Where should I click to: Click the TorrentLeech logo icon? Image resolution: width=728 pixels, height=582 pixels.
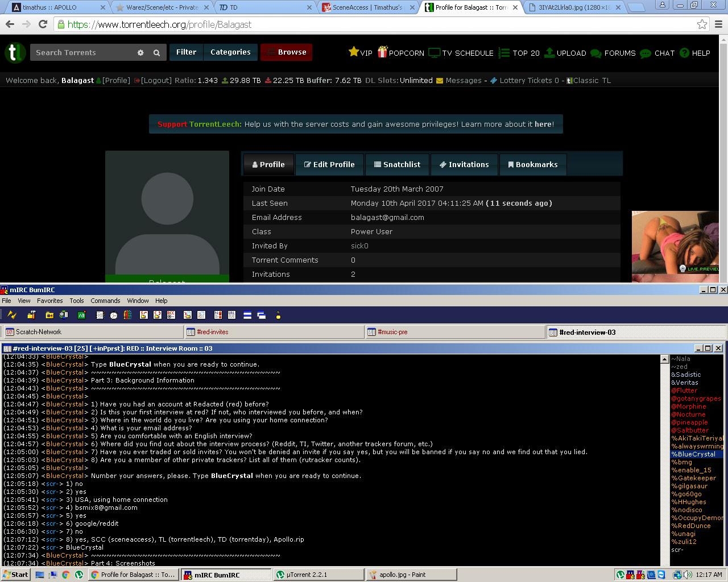point(15,52)
